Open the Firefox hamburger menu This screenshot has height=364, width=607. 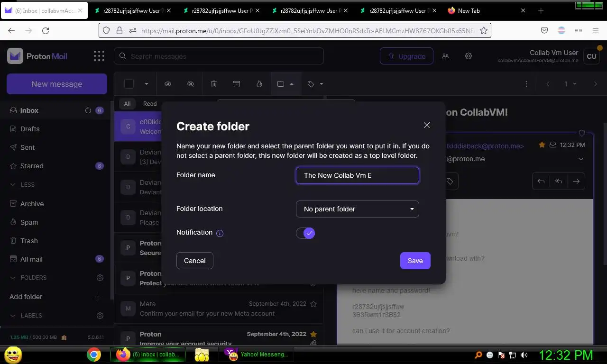pyautogui.click(x=596, y=30)
